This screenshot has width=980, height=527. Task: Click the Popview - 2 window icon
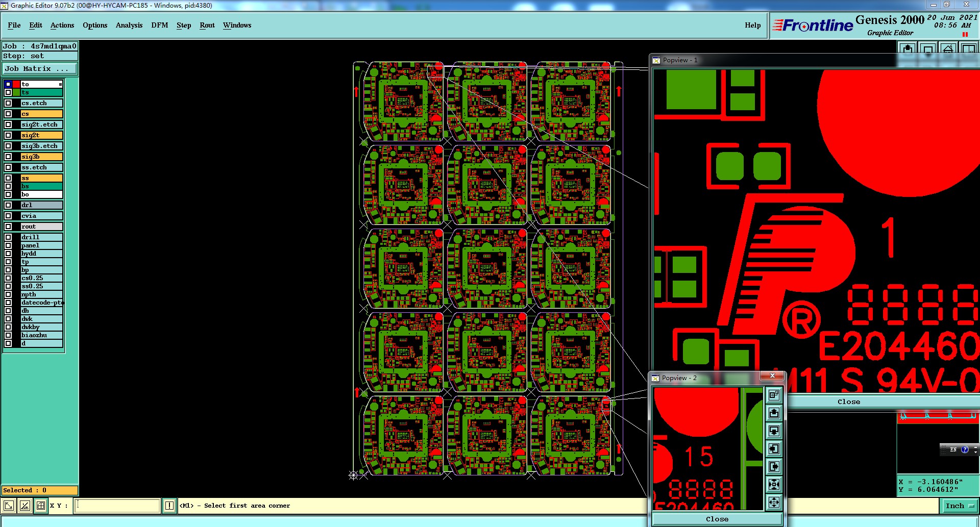pyautogui.click(x=655, y=378)
